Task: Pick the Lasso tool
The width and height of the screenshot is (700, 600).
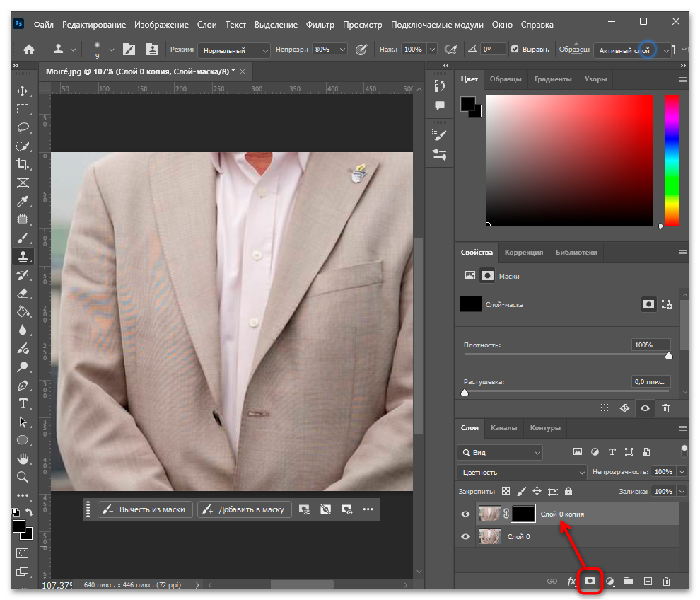Action: (23, 127)
